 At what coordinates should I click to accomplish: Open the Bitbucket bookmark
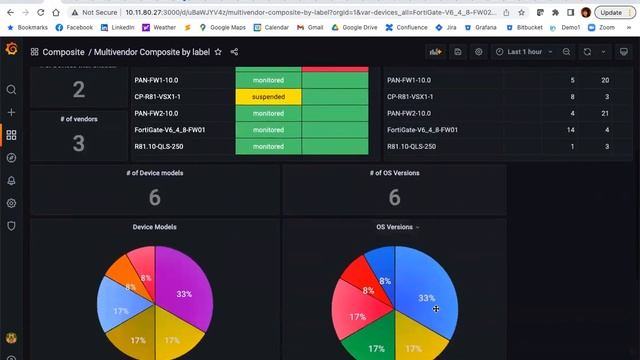(524, 27)
